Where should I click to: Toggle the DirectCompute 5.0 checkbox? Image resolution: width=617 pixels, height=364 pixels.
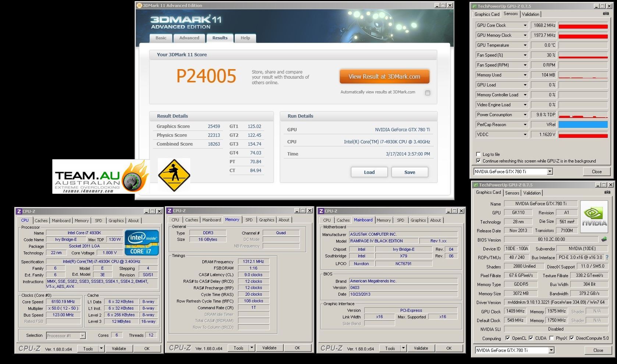coord(572,338)
